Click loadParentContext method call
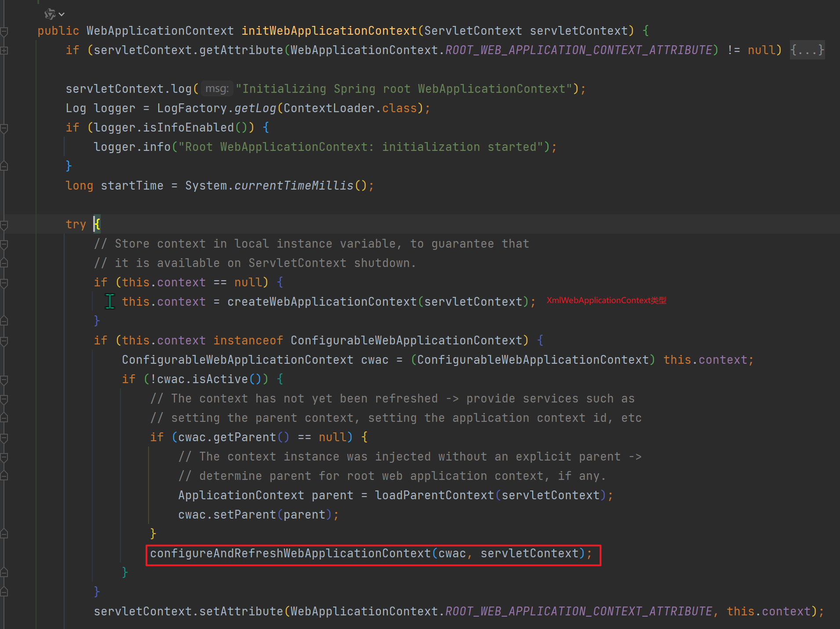The width and height of the screenshot is (840, 629). [x=435, y=495]
